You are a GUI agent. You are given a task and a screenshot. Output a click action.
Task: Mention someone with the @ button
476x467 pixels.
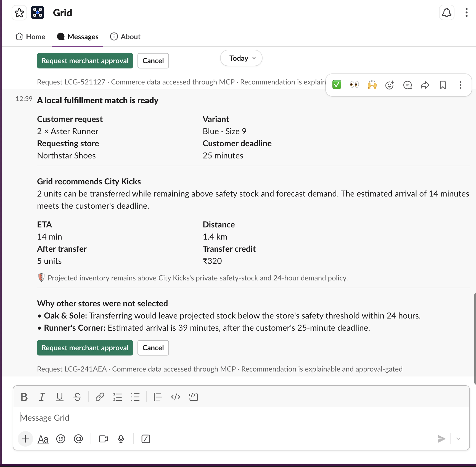coord(78,439)
